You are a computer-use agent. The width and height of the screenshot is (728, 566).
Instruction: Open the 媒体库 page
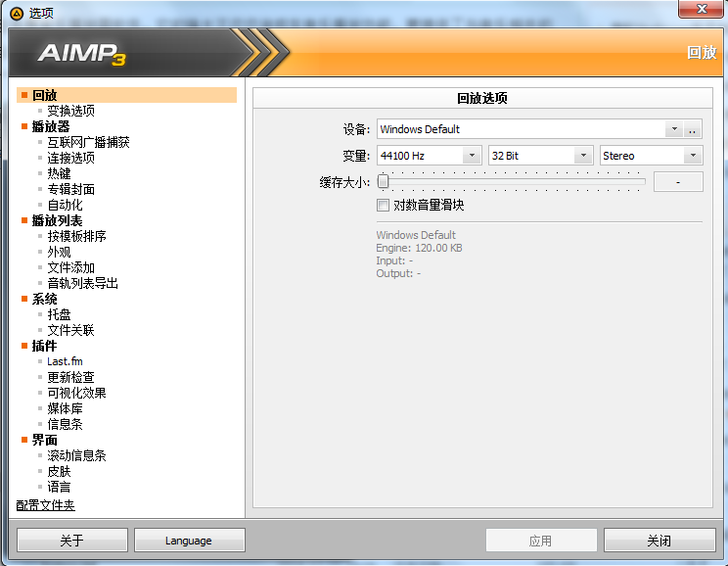tap(65, 408)
